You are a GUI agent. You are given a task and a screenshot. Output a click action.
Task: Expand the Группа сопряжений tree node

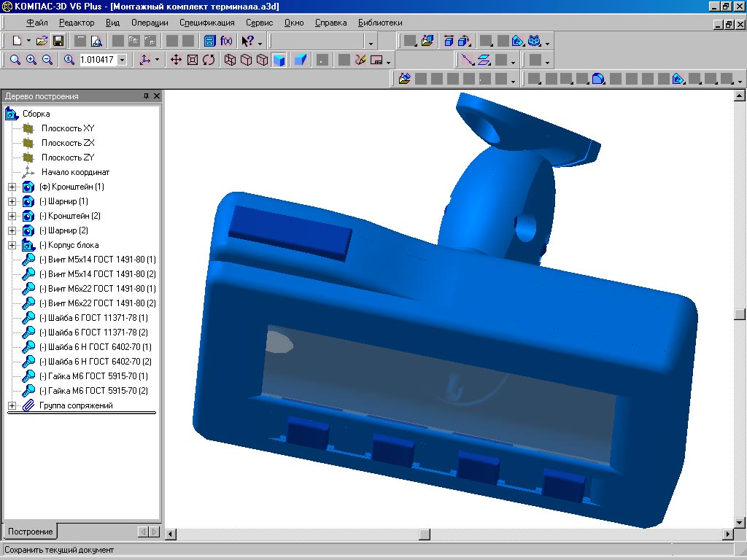pos(12,405)
